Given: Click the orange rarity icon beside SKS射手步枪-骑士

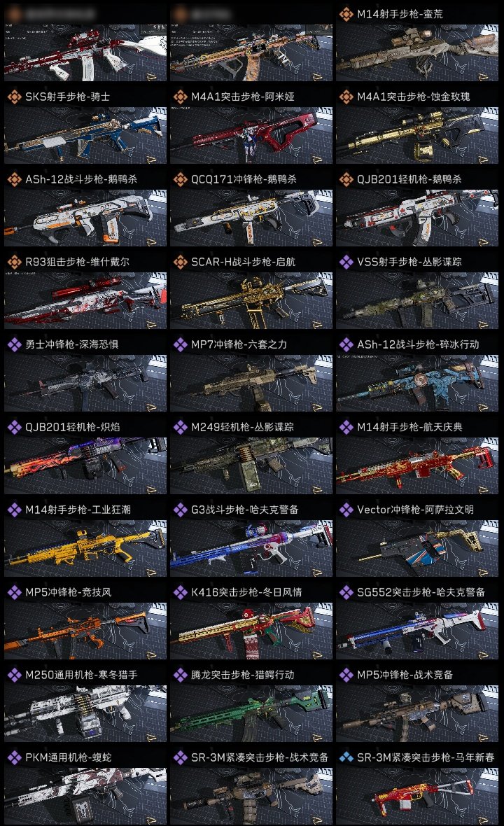Looking at the screenshot, I should 14,97.
